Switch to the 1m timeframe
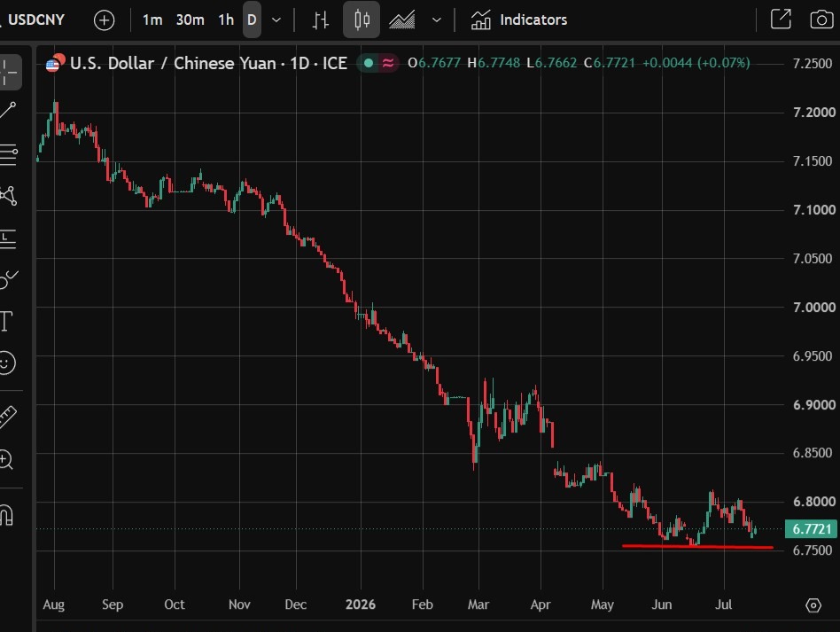840x632 pixels. click(152, 20)
